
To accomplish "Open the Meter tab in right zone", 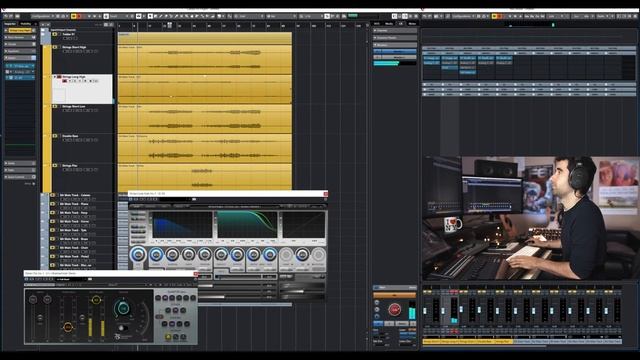I will click(x=412, y=24).
